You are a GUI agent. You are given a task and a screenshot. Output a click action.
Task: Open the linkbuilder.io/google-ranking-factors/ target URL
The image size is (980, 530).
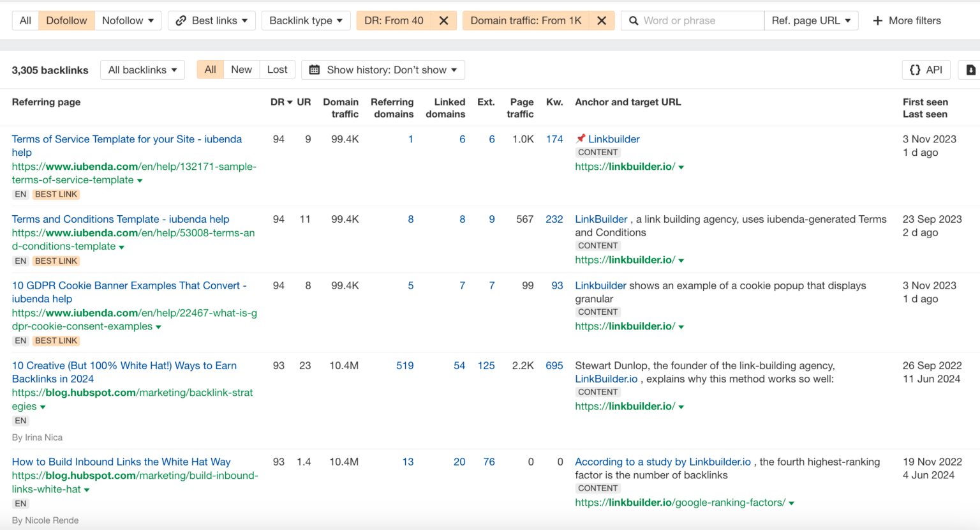(680, 503)
